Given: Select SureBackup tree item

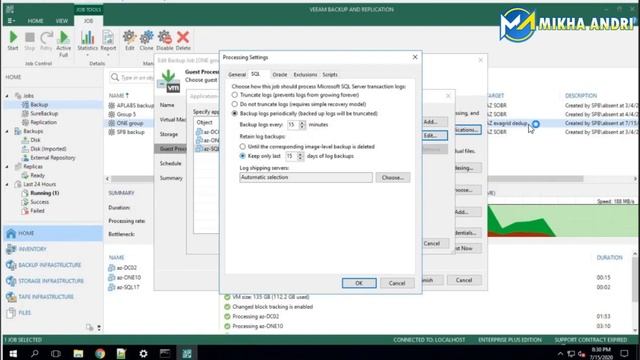Looking at the screenshot, I should pyautogui.click(x=44, y=113).
